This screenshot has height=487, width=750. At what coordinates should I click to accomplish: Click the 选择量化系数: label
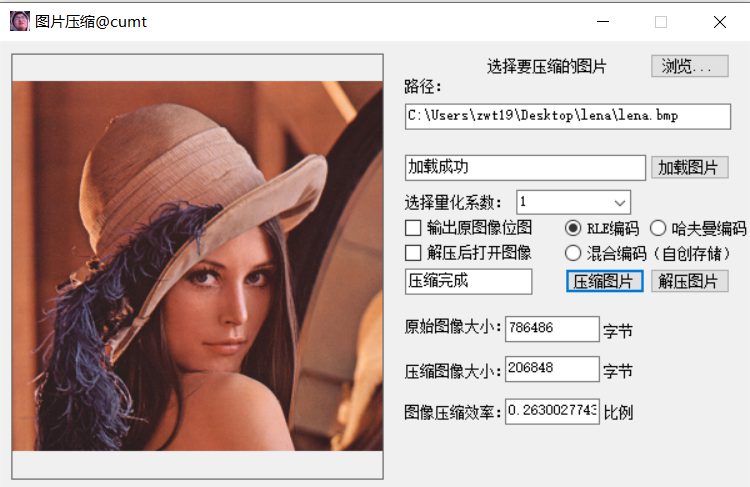453,203
